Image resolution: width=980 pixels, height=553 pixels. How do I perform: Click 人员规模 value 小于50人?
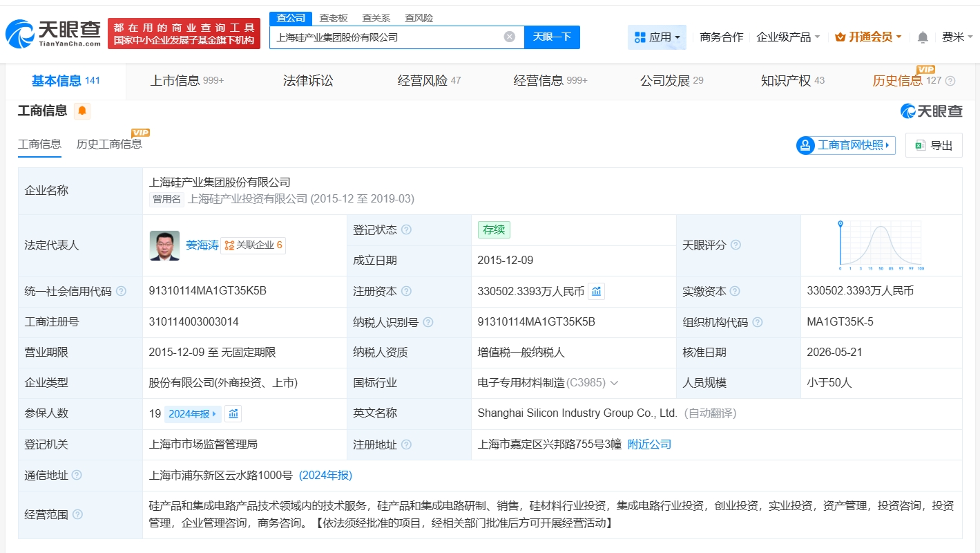pyautogui.click(x=829, y=383)
